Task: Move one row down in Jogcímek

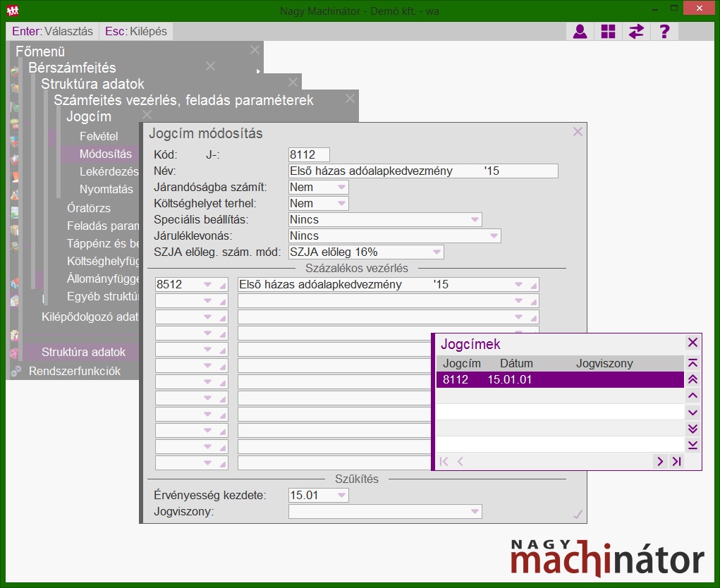Action: (693, 412)
